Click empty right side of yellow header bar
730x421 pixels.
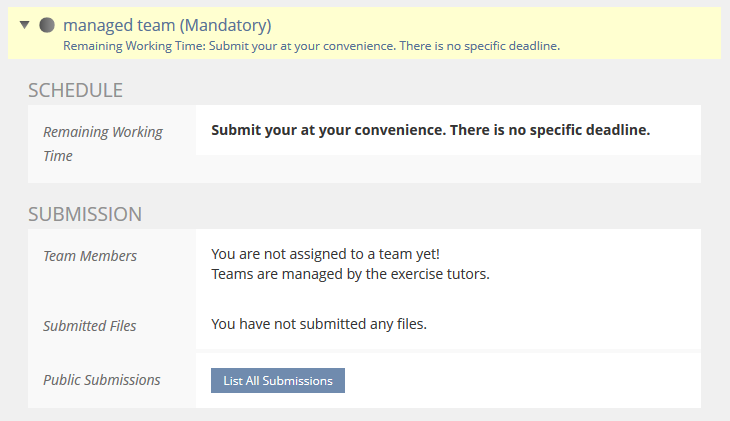[650, 30]
